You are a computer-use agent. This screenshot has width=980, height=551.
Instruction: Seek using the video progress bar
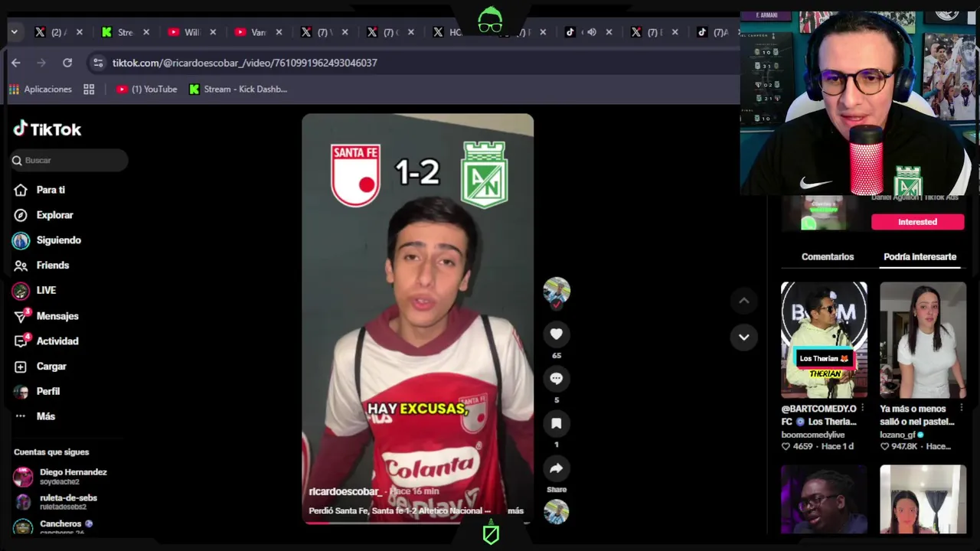417,523
